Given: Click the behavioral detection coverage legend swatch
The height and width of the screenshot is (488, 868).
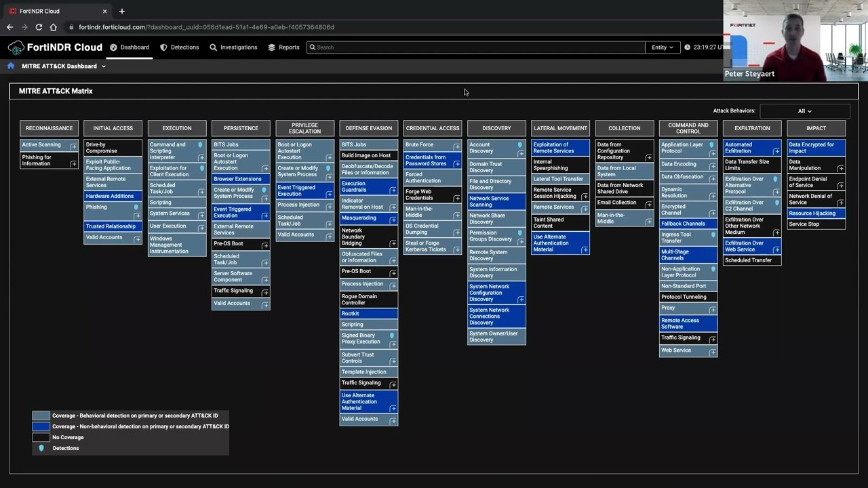Looking at the screenshot, I should tap(41, 416).
